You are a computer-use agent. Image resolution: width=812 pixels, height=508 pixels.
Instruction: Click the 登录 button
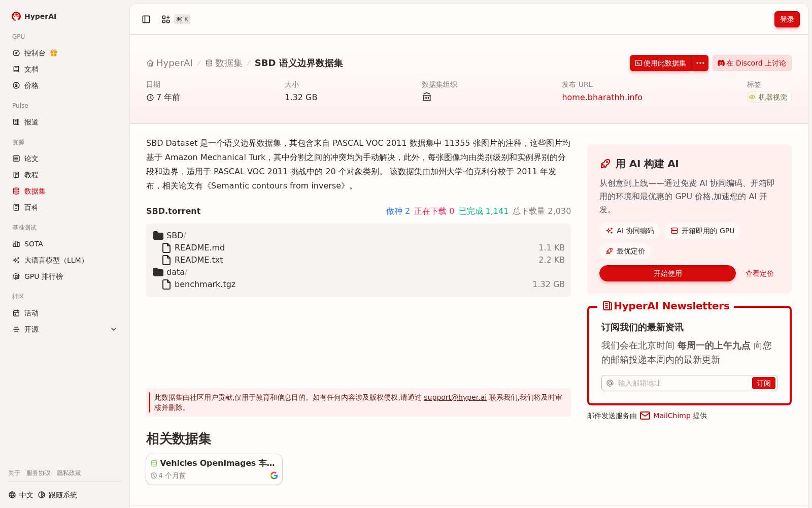[x=787, y=19]
